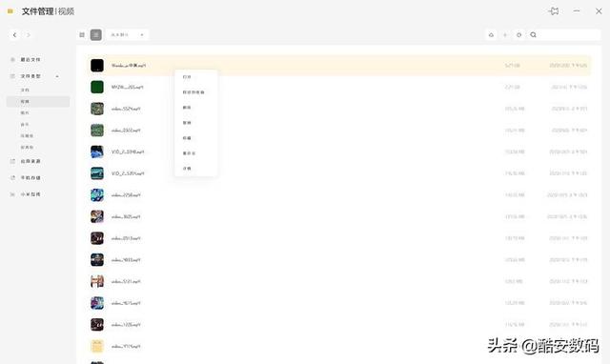The height and width of the screenshot is (364, 610).
Task: Switch to grid view layout
Action: pyautogui.click(x=82, y=35)
